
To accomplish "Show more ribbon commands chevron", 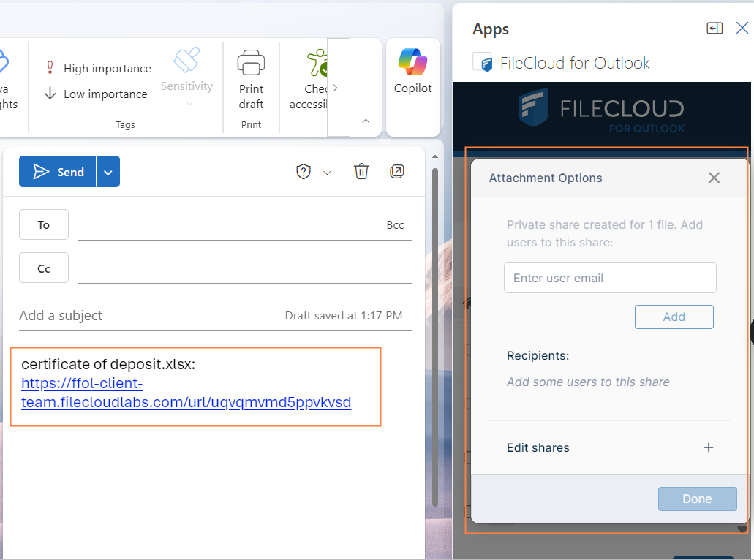I will click(x=336, y=88).
